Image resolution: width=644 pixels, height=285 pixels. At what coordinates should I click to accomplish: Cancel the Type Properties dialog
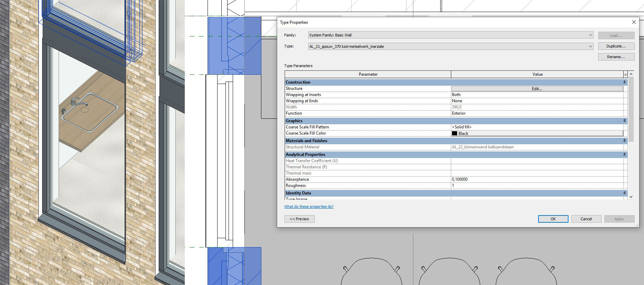(x=586, y=219)
